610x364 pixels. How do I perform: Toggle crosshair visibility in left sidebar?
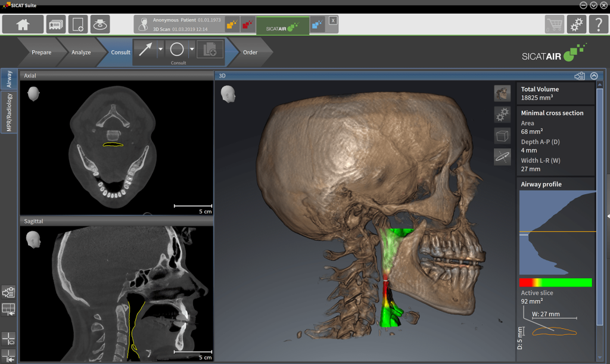(8, 338)
